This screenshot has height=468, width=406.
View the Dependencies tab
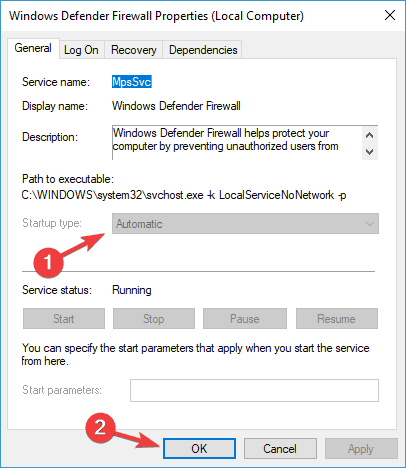203,50
